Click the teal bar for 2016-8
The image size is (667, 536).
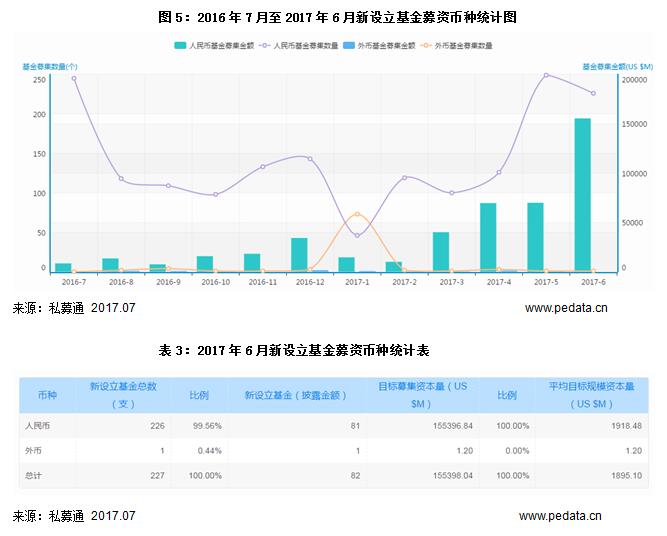click(x=110, y=265)
